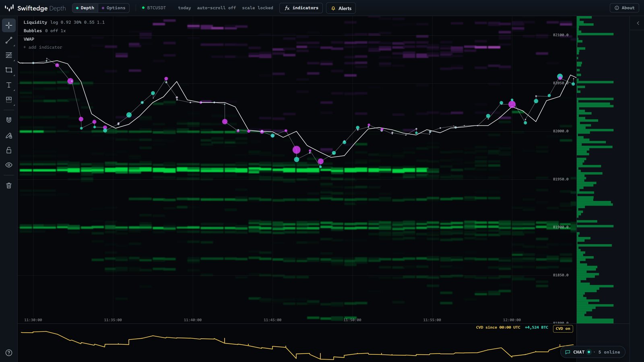Click the Swiftedge logo icon
Image resolution: width=644 pixels, height=362 pixels.
click(9, 8)
